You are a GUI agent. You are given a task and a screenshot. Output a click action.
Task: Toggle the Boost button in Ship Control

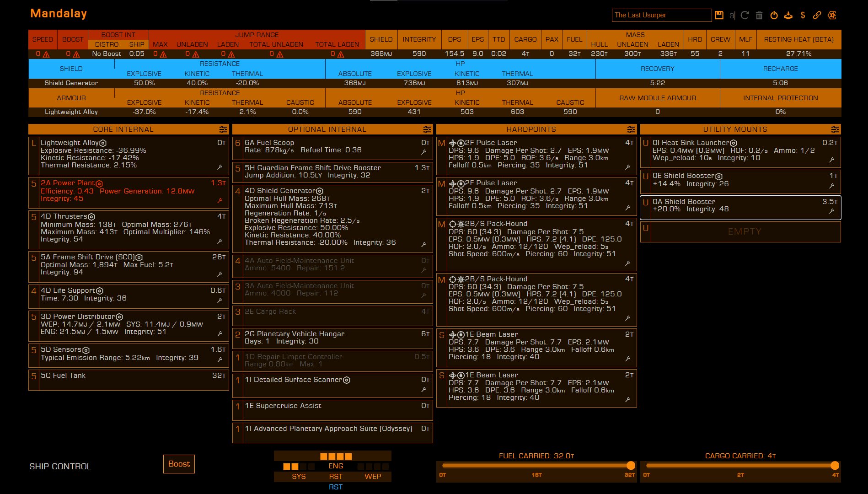coord(179,464)
